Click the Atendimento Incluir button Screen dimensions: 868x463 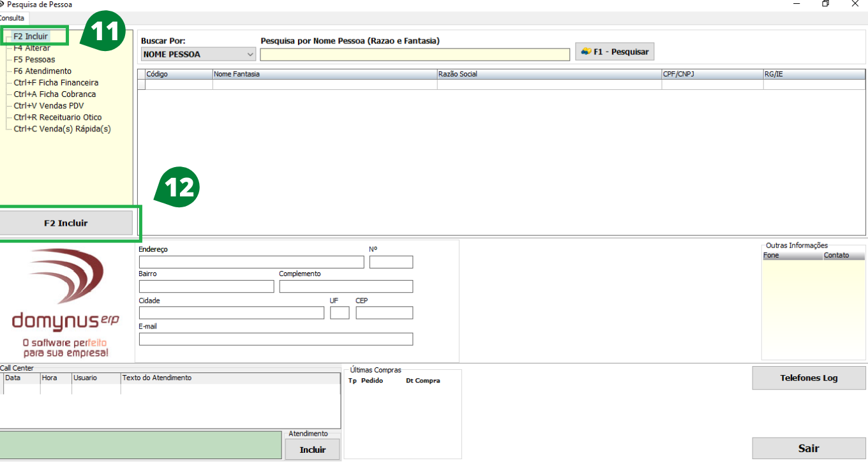pos(313,450)
